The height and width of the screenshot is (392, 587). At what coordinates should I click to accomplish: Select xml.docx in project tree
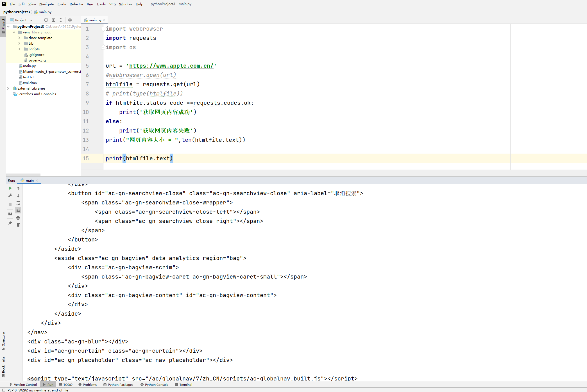(30, 83)
